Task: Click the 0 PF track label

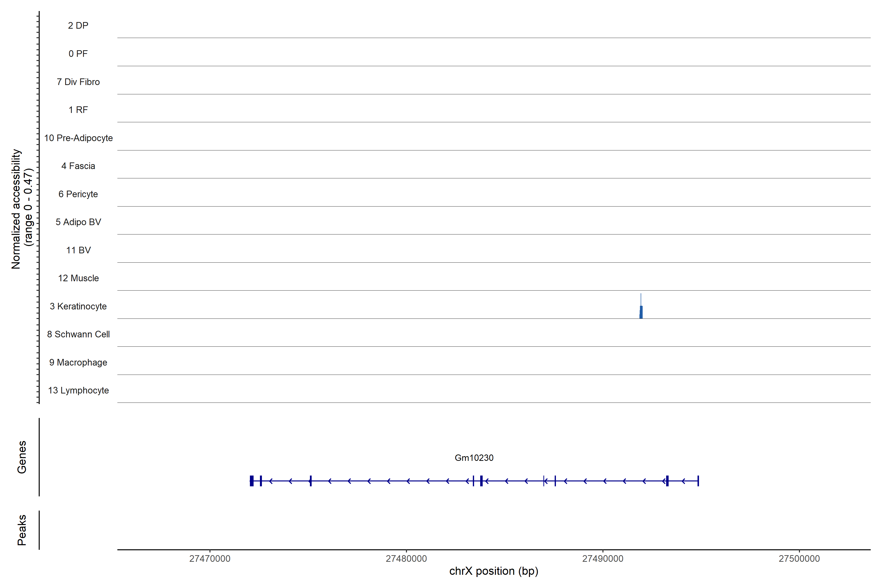Action: click(x=78, y=54)
